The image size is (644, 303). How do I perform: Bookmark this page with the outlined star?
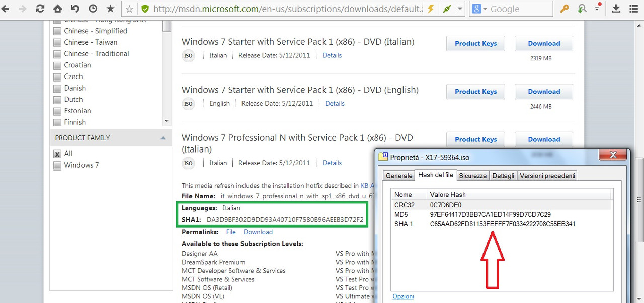point(130,9)
